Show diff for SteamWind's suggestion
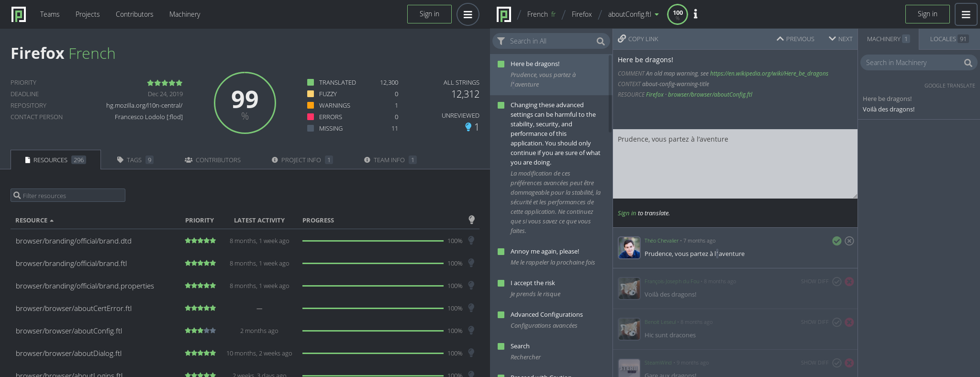Viewport: 980px width, 377px height. coord(814,363)
